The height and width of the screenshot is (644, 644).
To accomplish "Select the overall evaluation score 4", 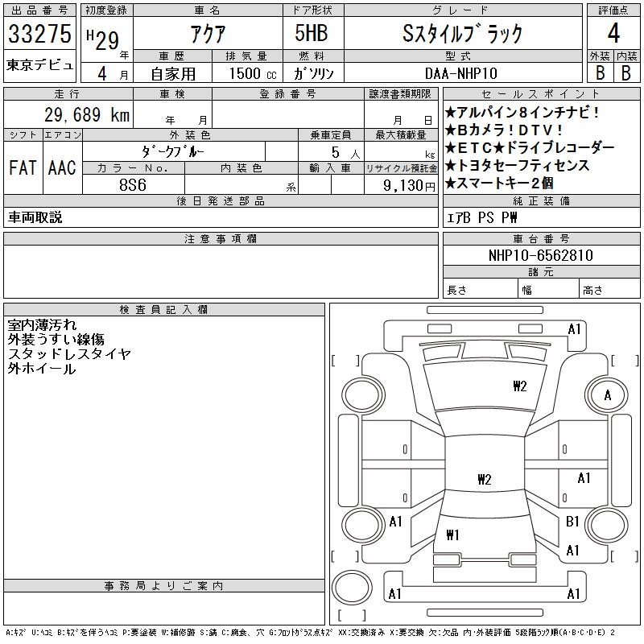I will (x=613, y=33).
